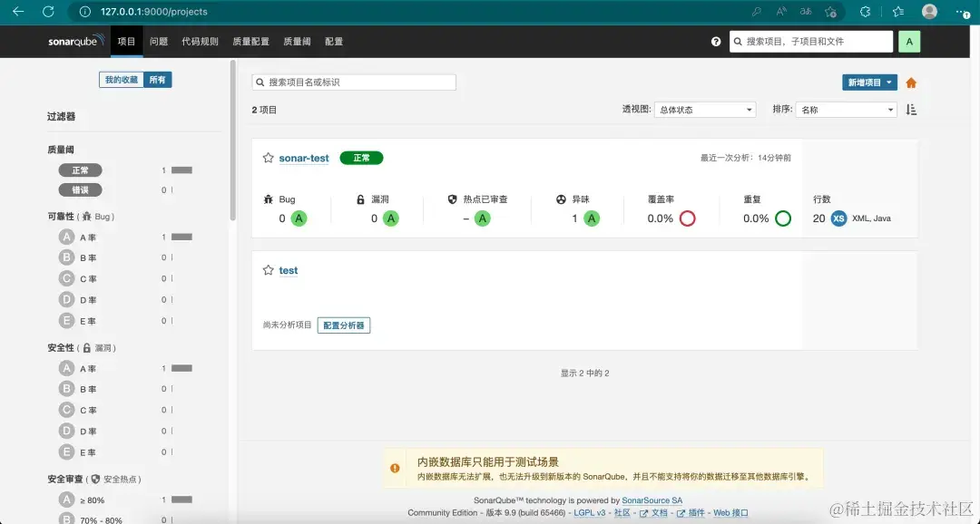Image resolution: width=980 pixels, height=524 pixels.
Task: Click the project search input field
Action: pos(354,82)
